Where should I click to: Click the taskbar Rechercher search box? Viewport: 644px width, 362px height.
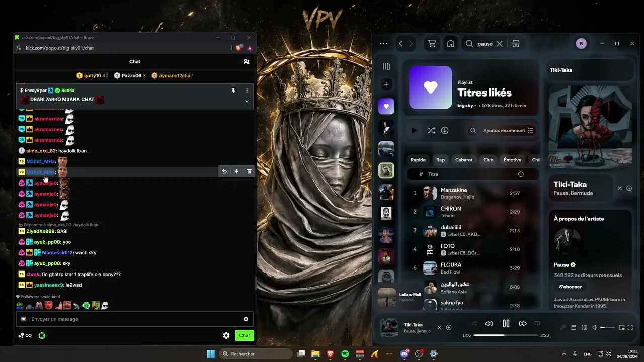click(x=256, y=354)
